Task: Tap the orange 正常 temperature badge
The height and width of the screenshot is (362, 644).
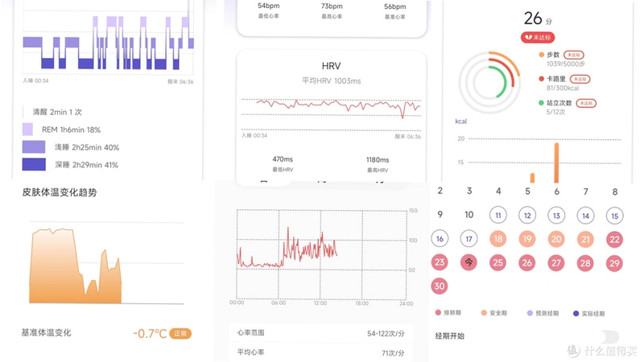Action: (x=180, y=334)
